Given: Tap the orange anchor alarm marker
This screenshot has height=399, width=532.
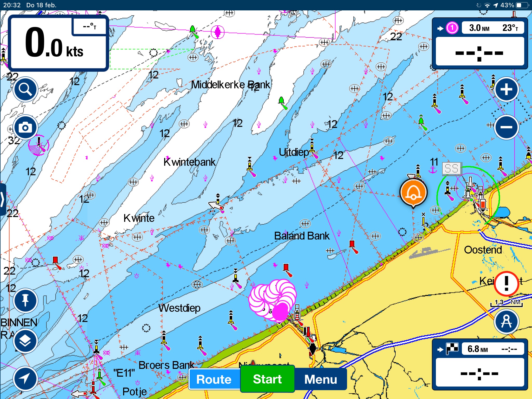Looking at the screenshot, I should coord(413,192).
